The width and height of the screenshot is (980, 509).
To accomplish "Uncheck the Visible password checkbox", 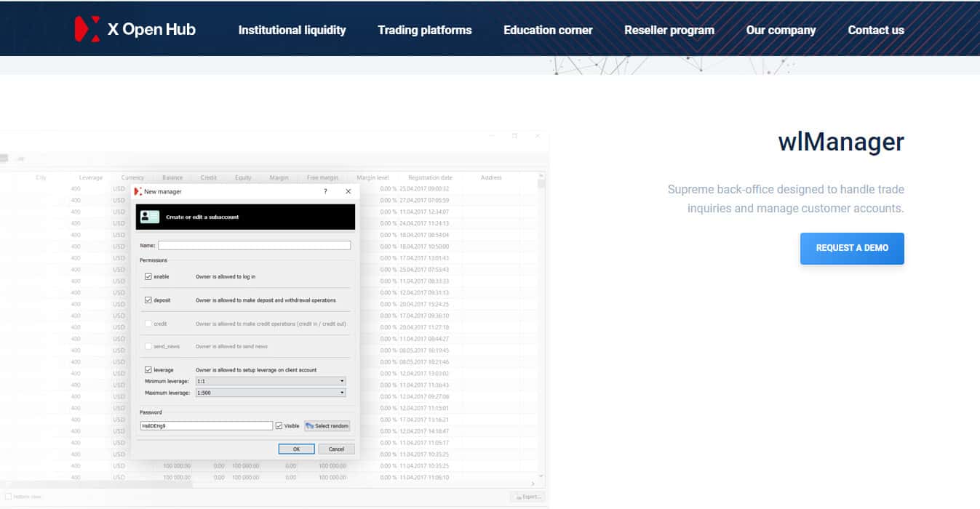I will (279, 426).
